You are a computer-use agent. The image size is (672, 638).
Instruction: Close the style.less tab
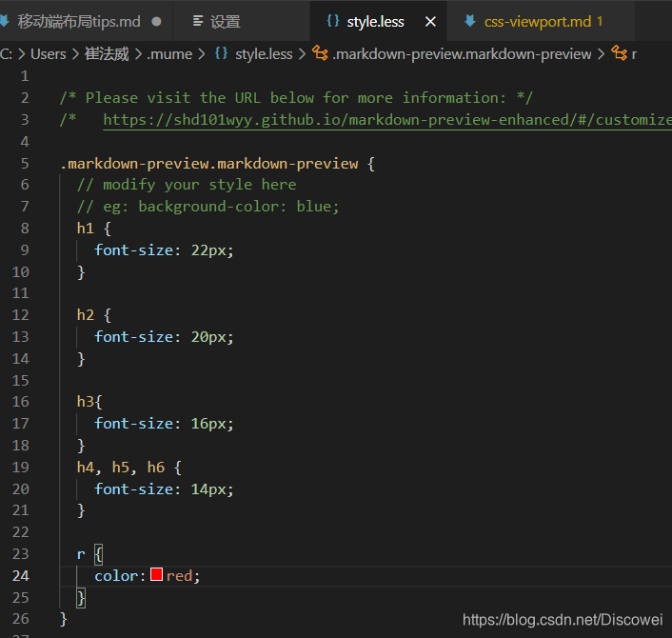tap(430, 22)
